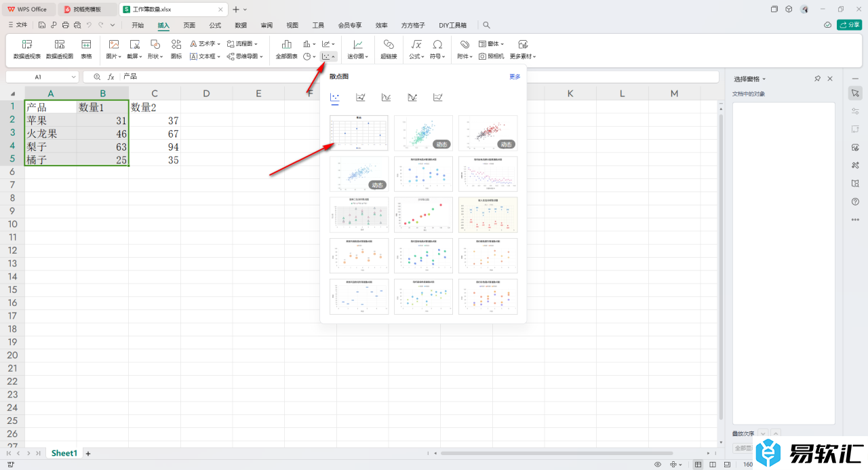This screenshot has height=470, width=868.
Task: Select the basic scatter subtype icon
Action: click(x=335, y=98)
